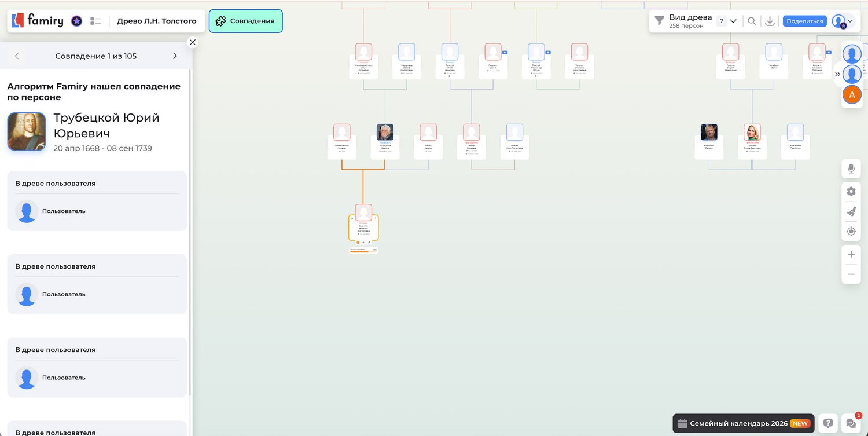Toggle the Совпадения matches panel button
This screenshot has width=868, height=436.
click(245, 21)
